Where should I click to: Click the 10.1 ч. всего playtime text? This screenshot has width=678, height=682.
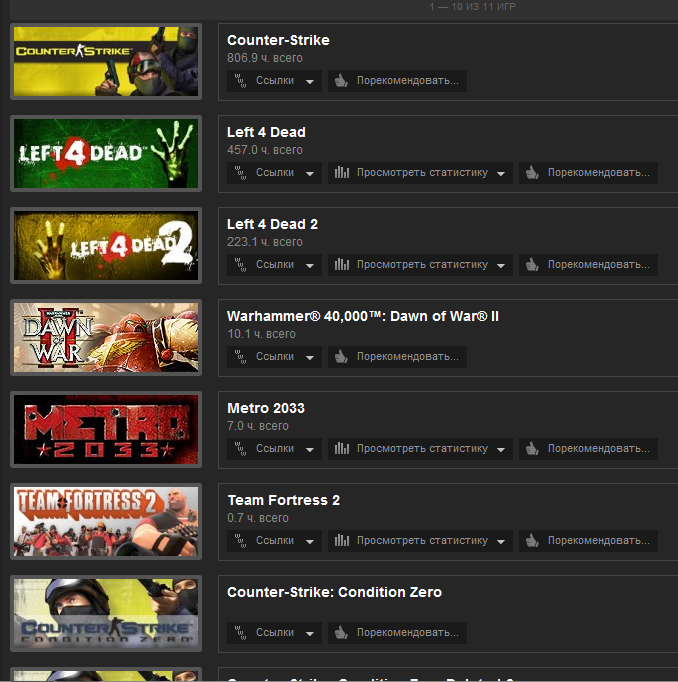(261, 334)
